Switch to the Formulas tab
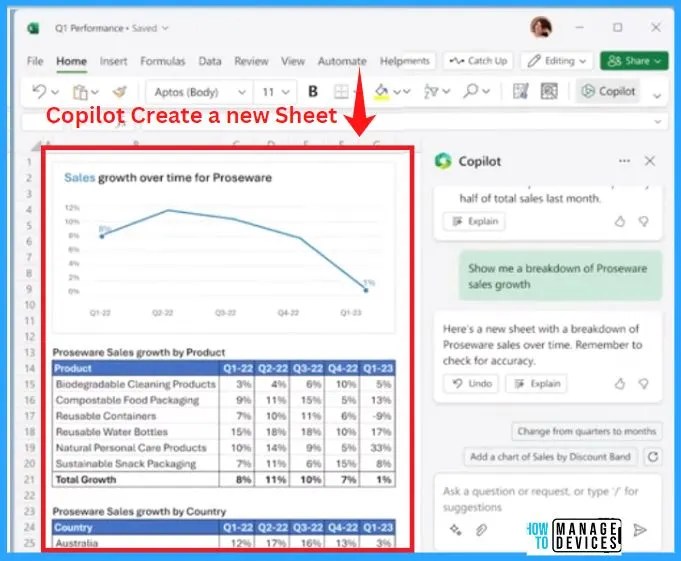This screenshot has height=561, width=681. coord(162,61)
